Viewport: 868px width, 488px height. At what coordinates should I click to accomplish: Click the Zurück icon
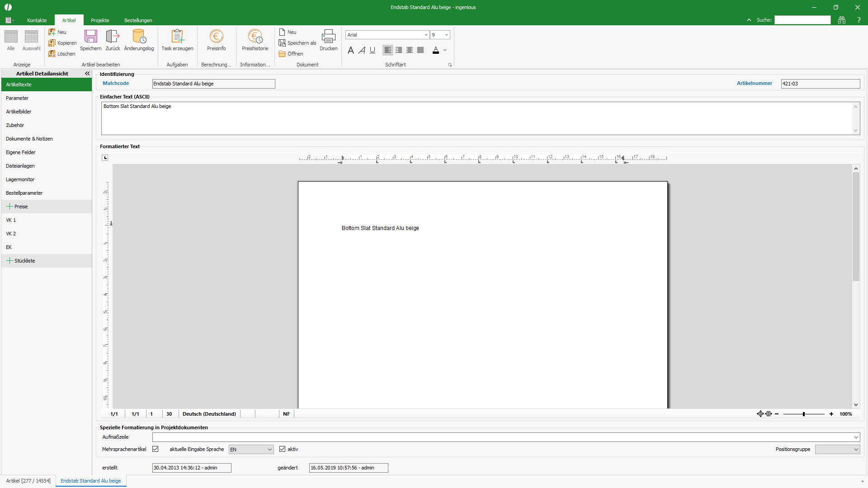[113, 37]
